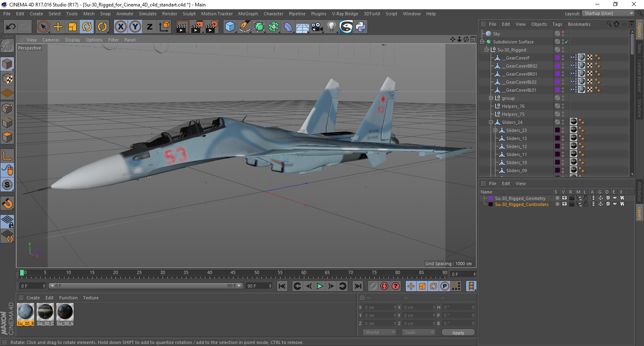Screen dimensions: 644x346
Task: Toggle solo for Su-30_Rigged_Geometry layer
Action: click(557, 198)
